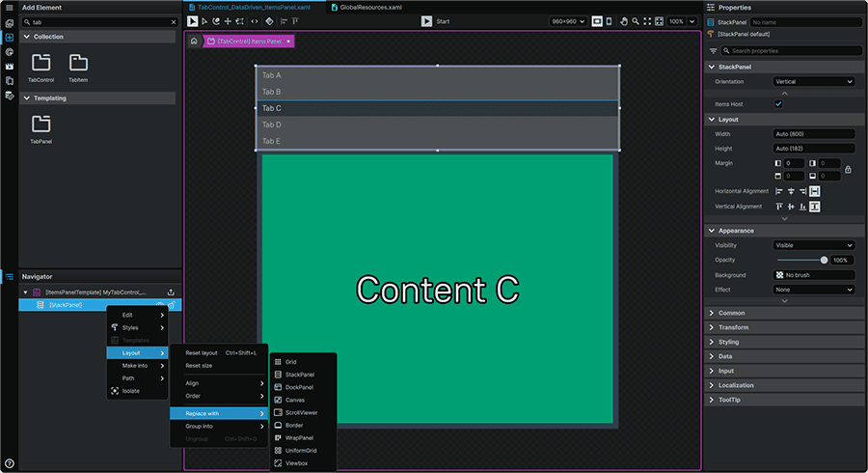Adjust the Opacity slider

801,260
